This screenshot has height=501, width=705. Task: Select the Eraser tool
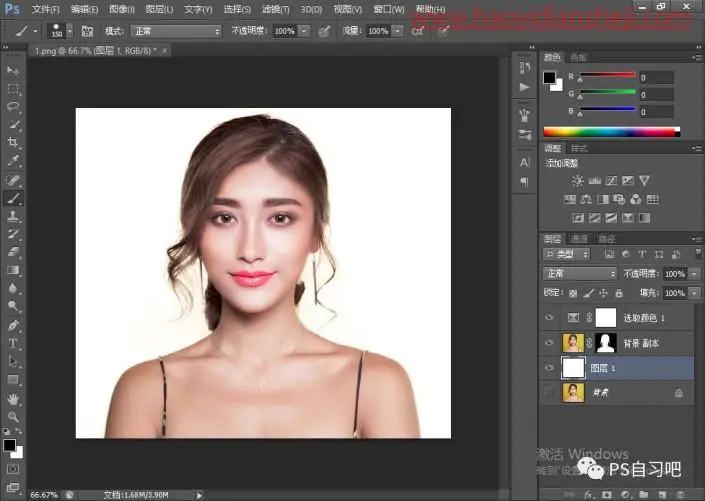pyautogui.click(x=13, y=252)
